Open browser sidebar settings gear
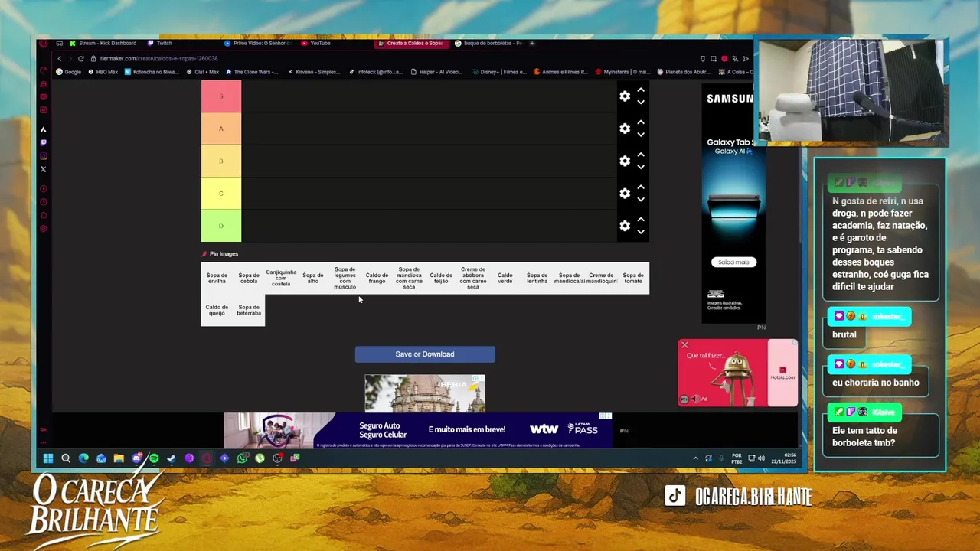980x551 pixels. tap(43, 229)
